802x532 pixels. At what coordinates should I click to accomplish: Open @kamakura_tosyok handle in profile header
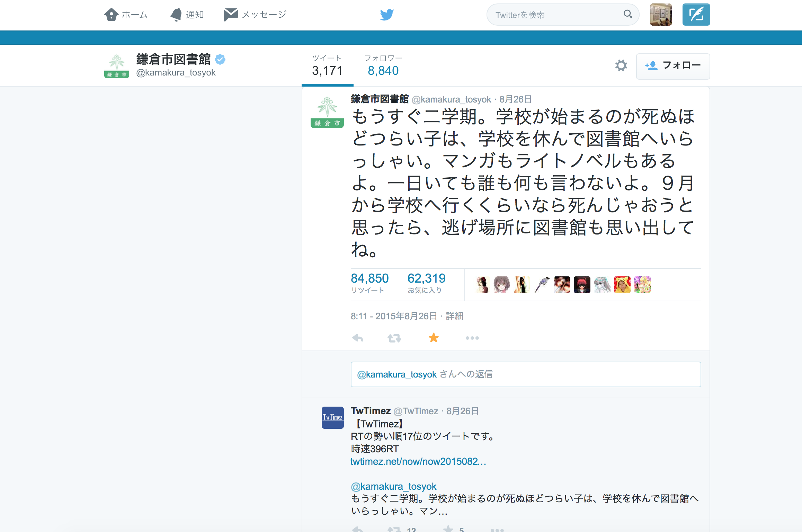coord(176,72)
